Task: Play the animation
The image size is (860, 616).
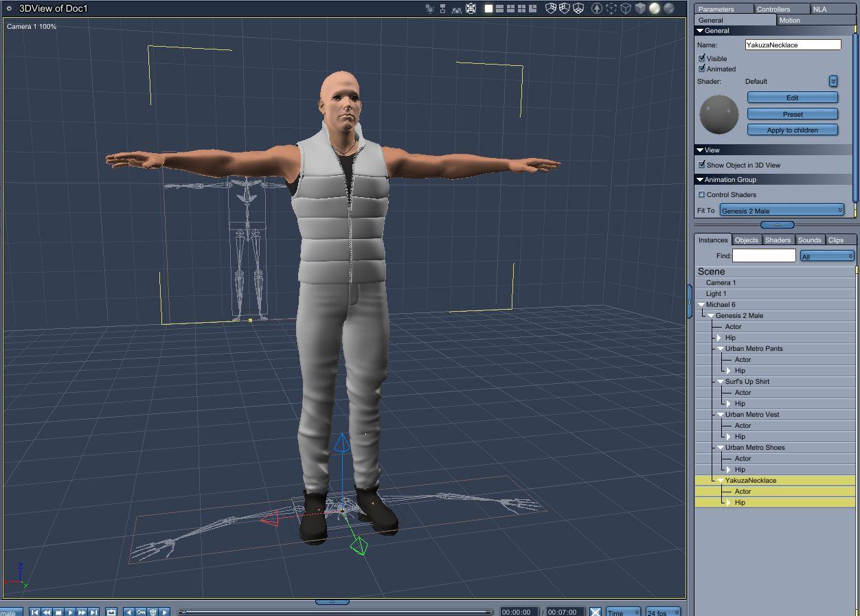Action: (x=70, y=612)
